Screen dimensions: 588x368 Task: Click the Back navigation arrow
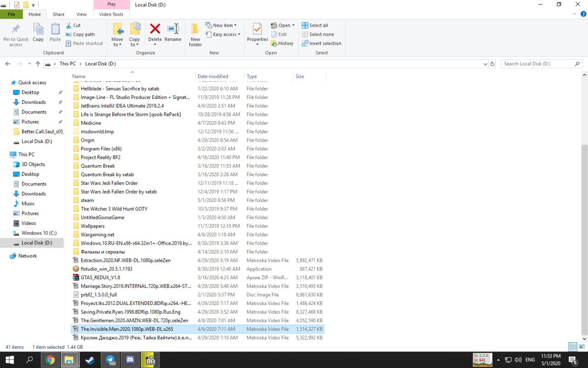click(8, 64)
